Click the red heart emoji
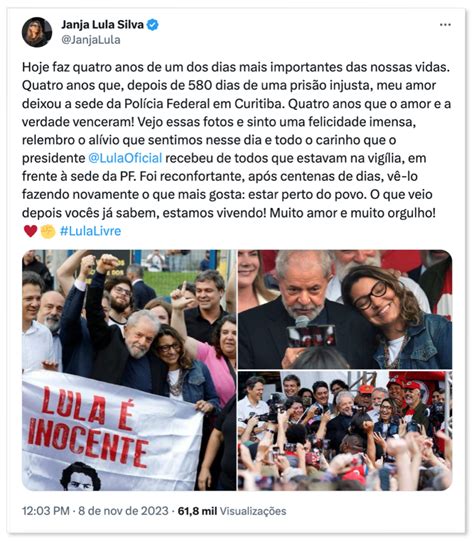This screenshot has width=474, height=543. pos(30,231)
